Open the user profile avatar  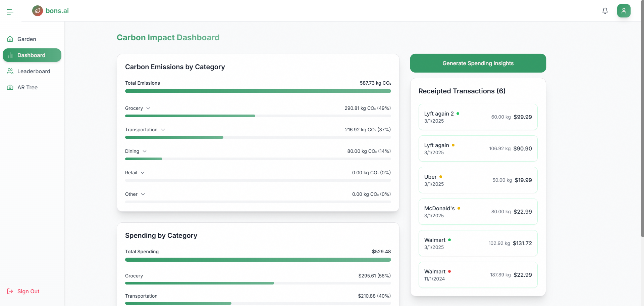(624, 11)
